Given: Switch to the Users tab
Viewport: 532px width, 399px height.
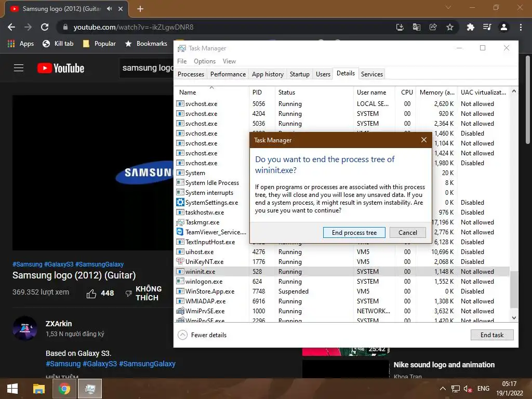Looking at the screenshot, I should coord(323,74).
